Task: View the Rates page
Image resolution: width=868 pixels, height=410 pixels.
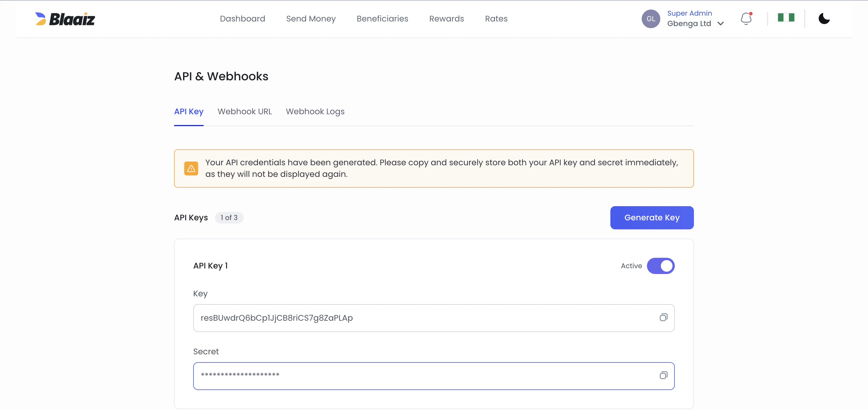Action: [496, 19]
